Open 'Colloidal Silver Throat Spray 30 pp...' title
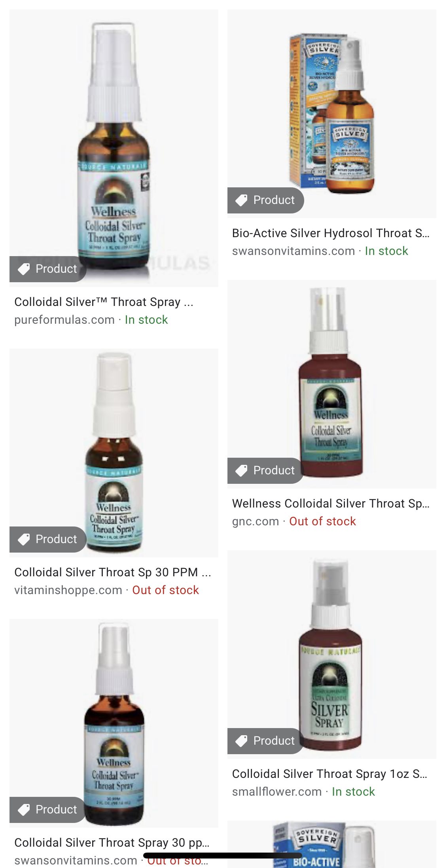Screen dimensions: 445x868 pos(112,843)
